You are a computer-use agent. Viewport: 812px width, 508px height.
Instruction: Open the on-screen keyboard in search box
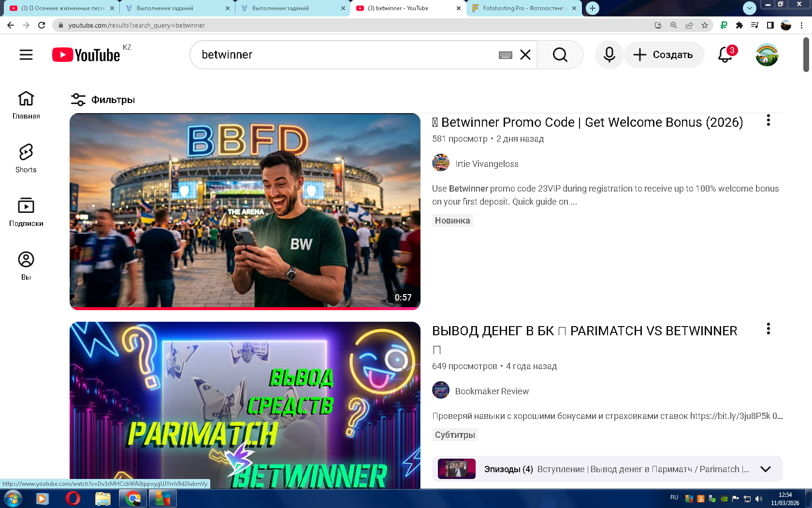click(x=506, y=55)
